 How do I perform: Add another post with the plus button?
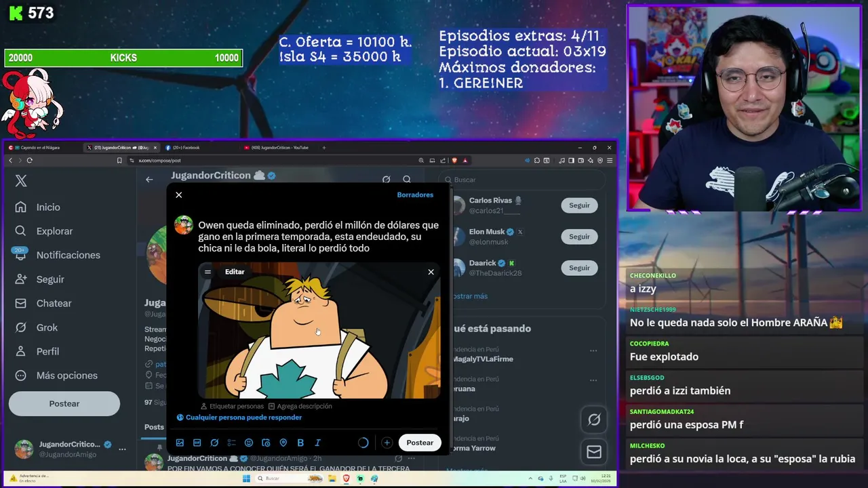[x=387, y=443]
